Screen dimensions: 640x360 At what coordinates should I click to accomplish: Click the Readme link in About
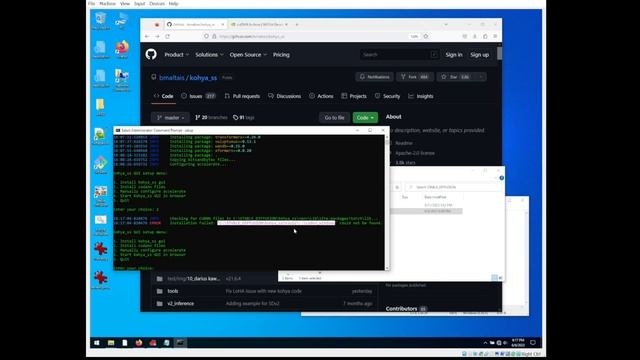[x=403, y=143]
